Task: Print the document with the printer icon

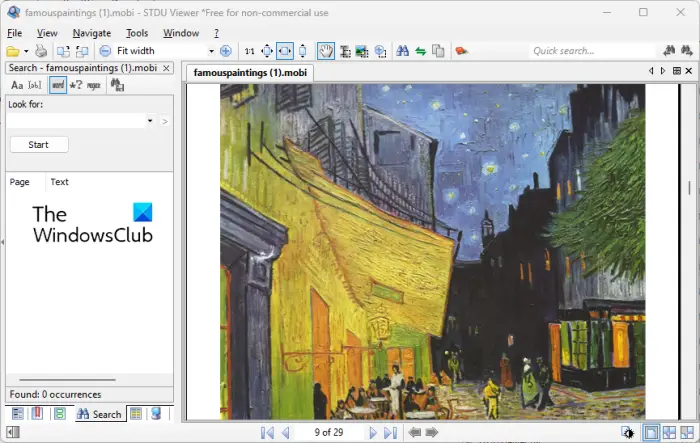Action: (41, 51)
